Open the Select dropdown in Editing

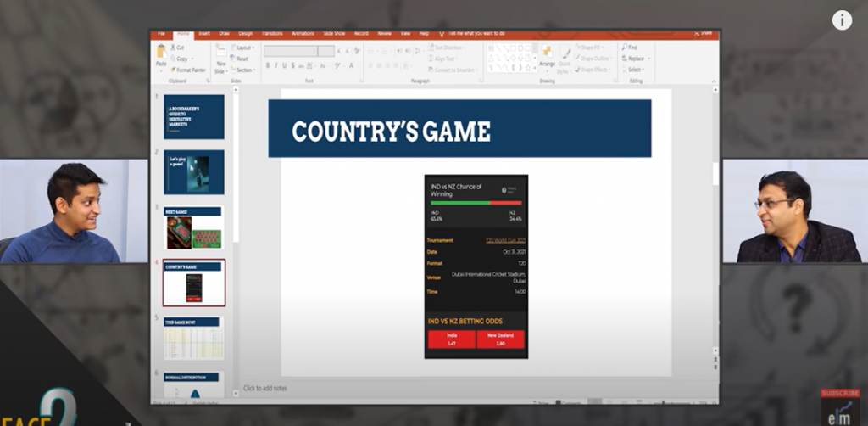point(631,70)
